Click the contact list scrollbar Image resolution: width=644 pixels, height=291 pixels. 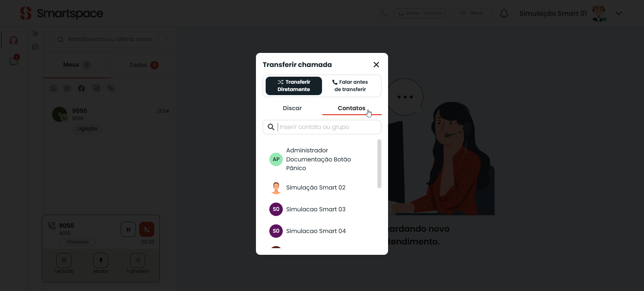[x=379, y=164]
